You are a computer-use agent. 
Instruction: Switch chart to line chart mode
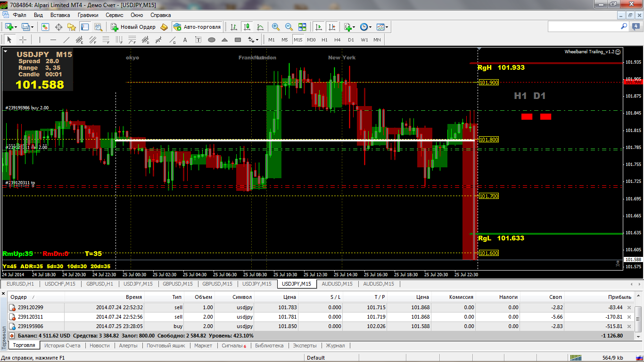pos(260,27)
